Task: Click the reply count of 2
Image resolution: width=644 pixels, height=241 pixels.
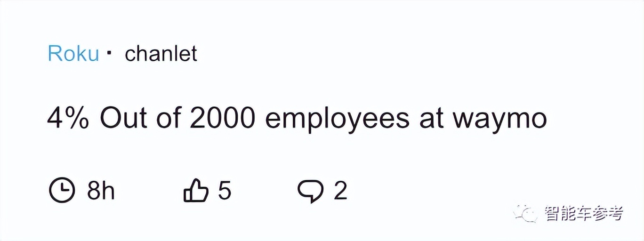Action: coord(340,191)
